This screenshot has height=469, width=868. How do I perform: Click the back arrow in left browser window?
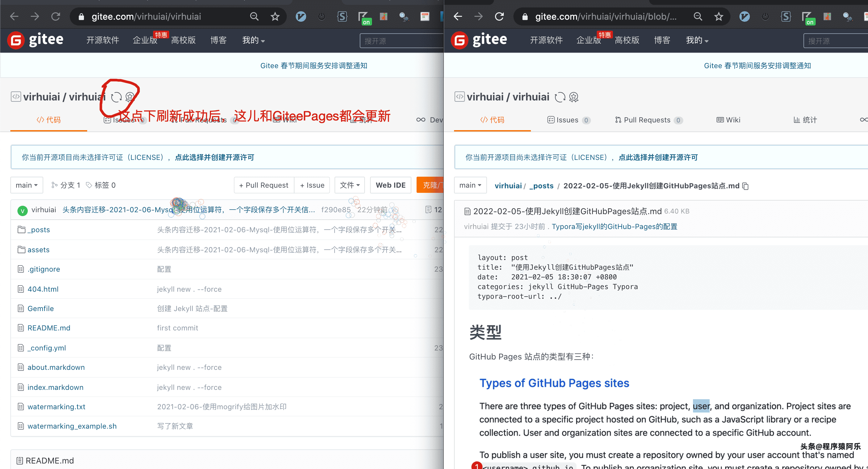pyautogui.click(x=14, y=16)
